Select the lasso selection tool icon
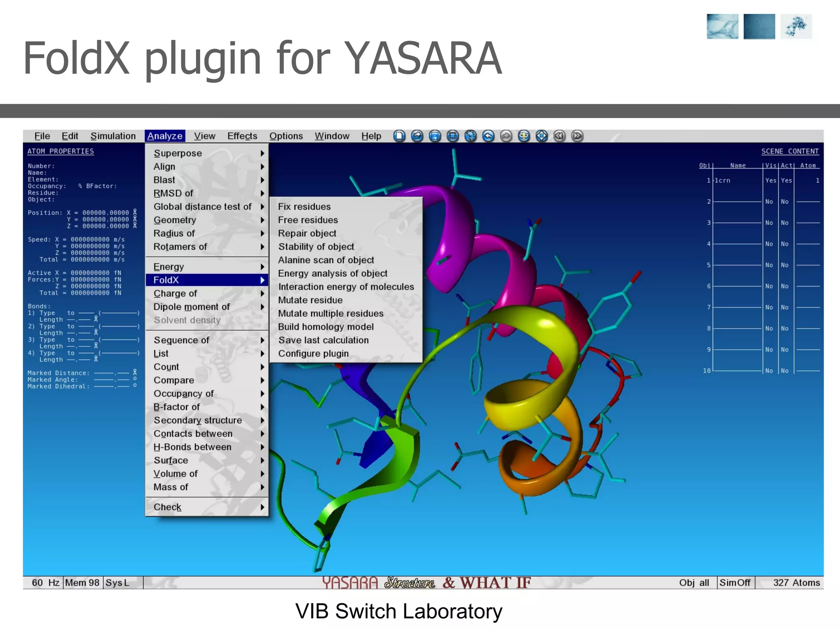This screenshot has height=630, width=840. point(470,136)
